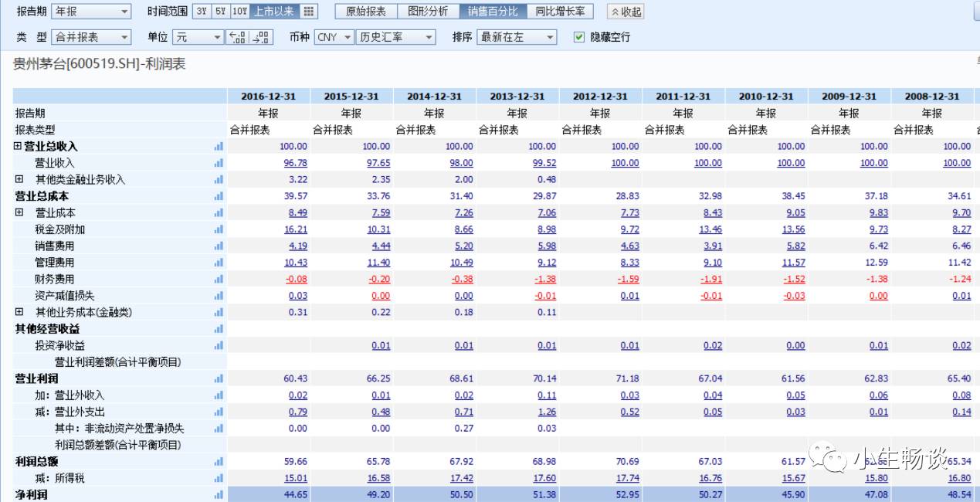The image size is (980, 502).
Task: Open 2011 管理费用 value 9.10 link
Action: [x=713, y=263]
